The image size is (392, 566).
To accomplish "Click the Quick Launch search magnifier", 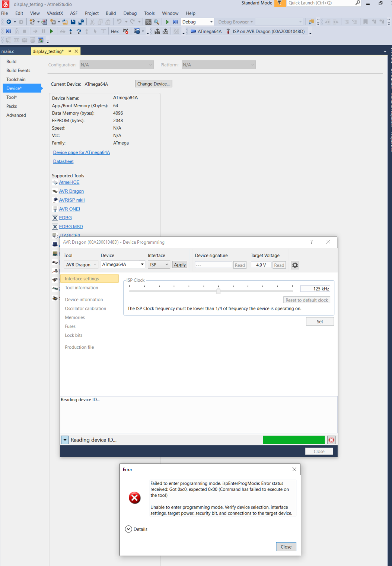I will [357, 3].
